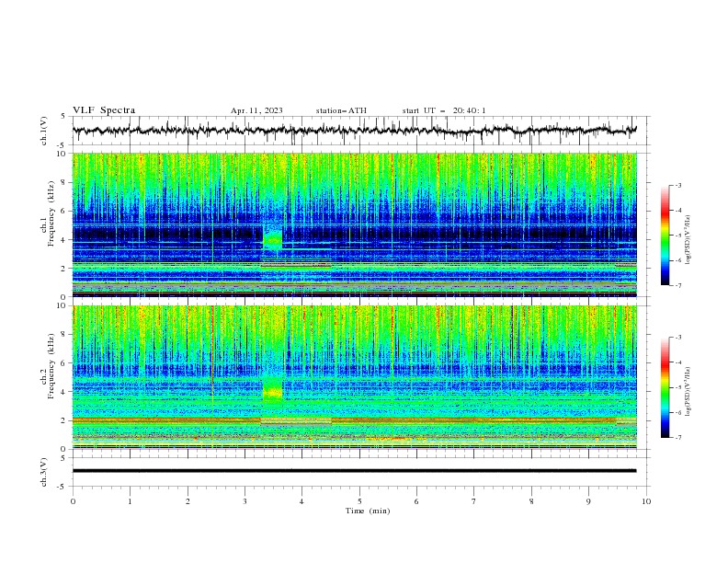
Task: Click the ch.2 'Frequency (kHz)' axis label
Action: [51, 366]
